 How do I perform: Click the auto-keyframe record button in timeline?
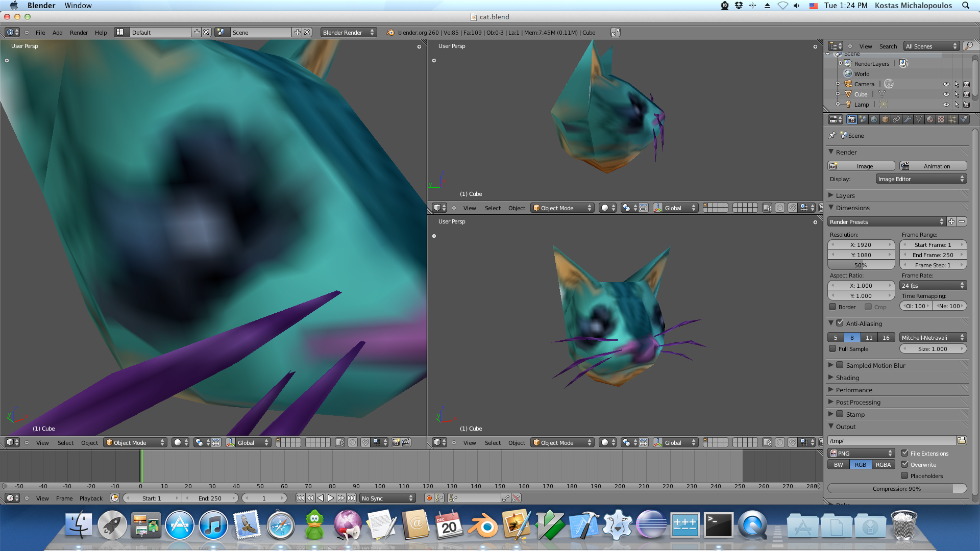point(429,498)
